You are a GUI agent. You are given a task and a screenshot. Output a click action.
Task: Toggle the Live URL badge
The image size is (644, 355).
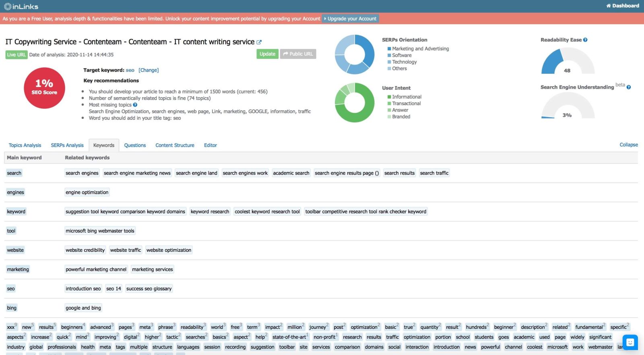pos(17,55)
